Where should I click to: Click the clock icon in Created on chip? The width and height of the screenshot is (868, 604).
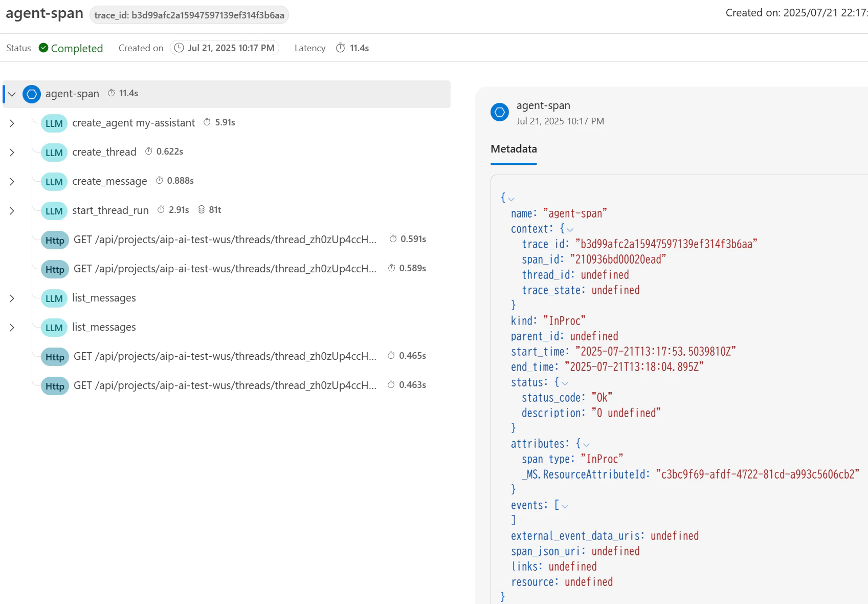coord(179,48)
